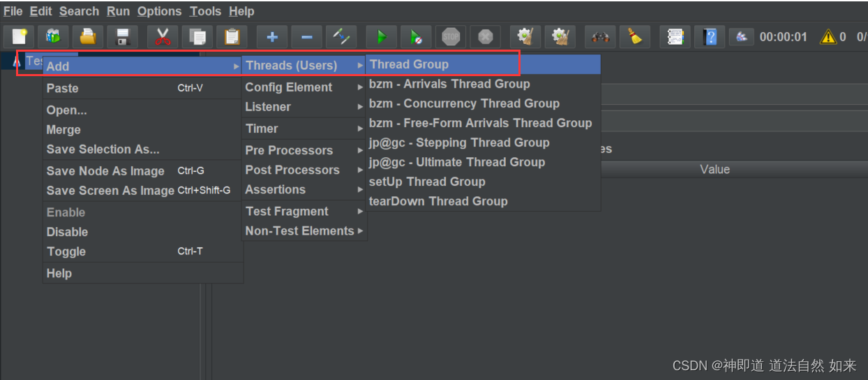This screenshot has height=380, width=868.
Task: Click the Save floppy disk icon
Action: (x=122, y=37)
